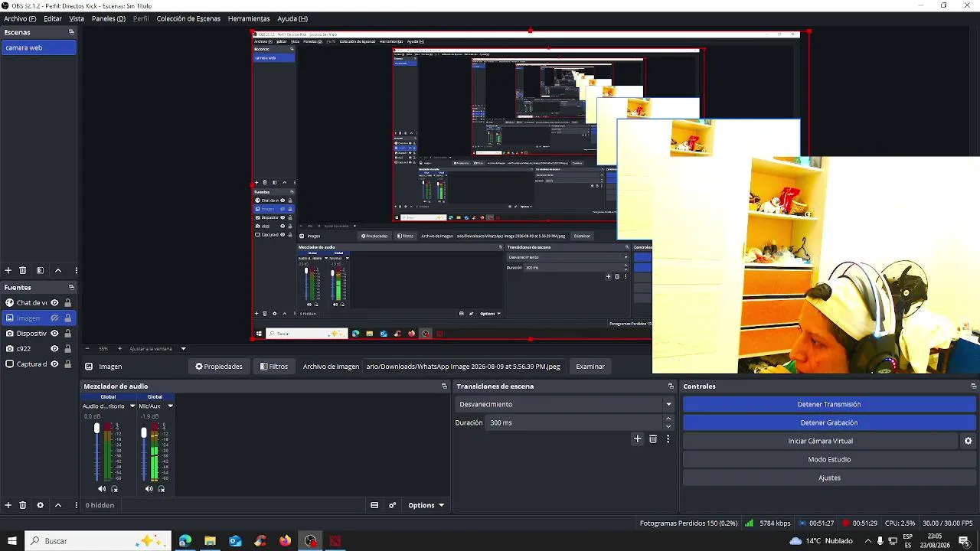This screenshot has height=551, width=980.
Task: Expand Audio del escritorio mixer options arrow
Action: pyautogui.click(x=132, y=406)
